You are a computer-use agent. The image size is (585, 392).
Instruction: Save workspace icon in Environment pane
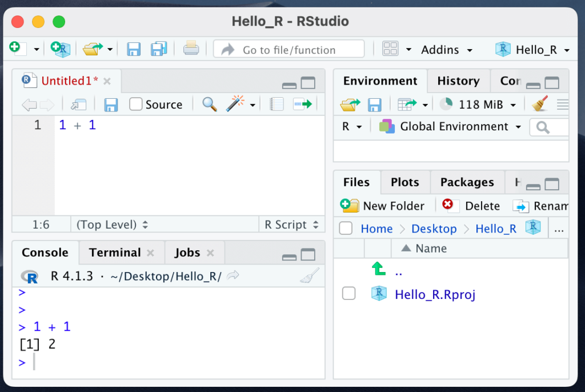[x=375, y=105]
